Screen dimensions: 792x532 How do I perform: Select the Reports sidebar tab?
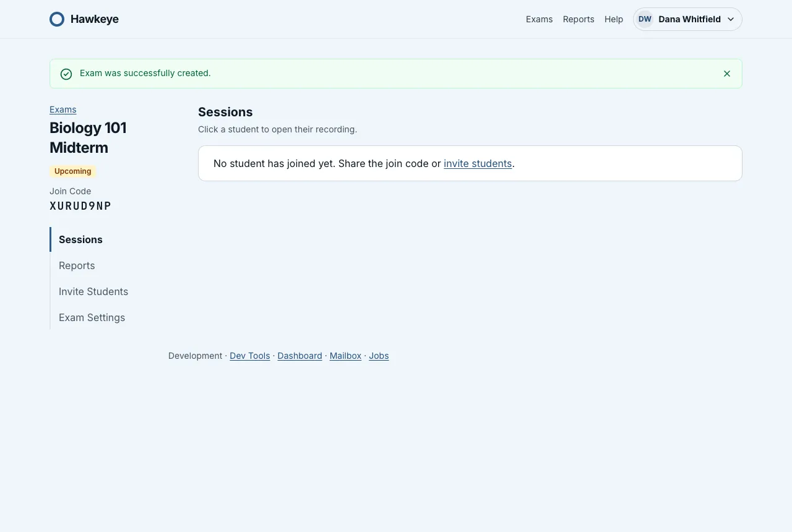click(77, 265)
